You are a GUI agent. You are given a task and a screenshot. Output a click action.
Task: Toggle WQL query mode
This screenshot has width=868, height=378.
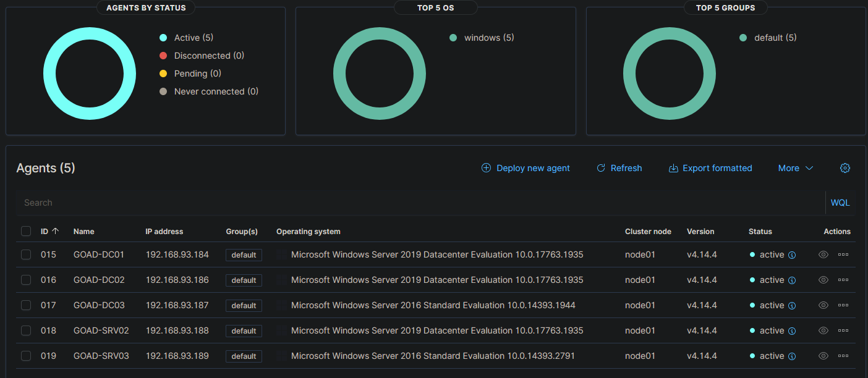click(840, 203)
